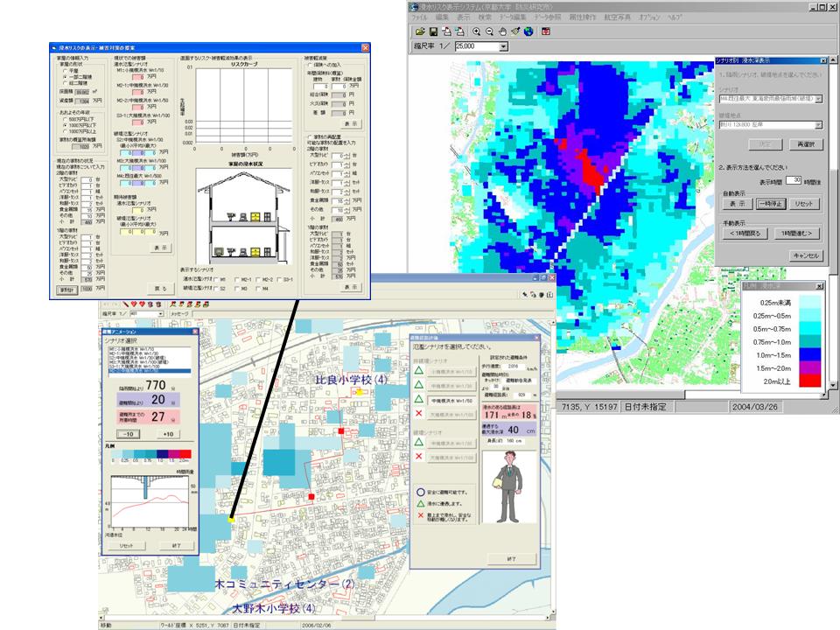
Task: Click the globe icon in toolbar
Action: click(528, 31)
